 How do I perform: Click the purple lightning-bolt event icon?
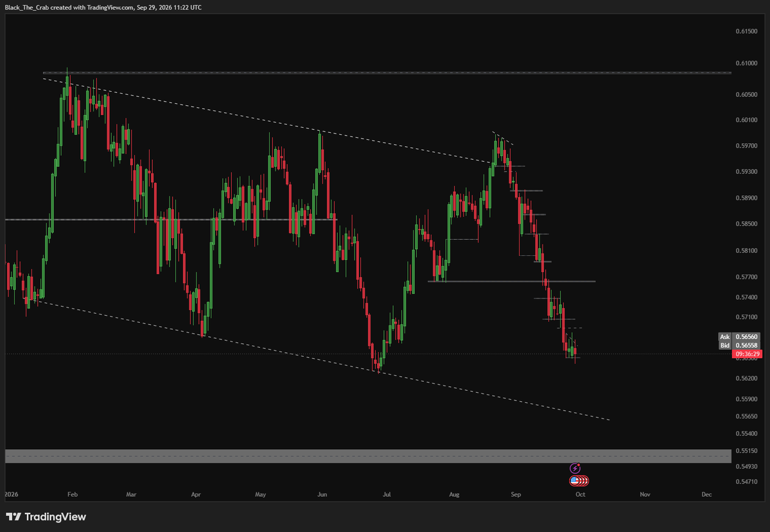(x=575, y=468)
